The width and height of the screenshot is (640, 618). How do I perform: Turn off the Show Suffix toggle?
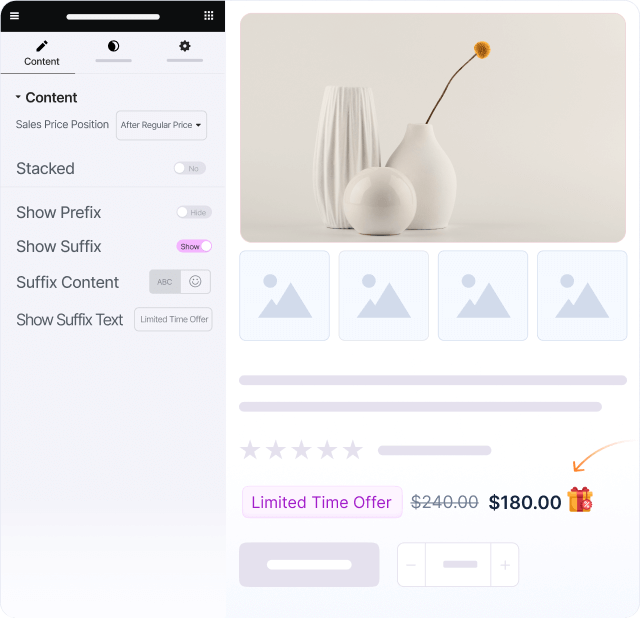194,247
